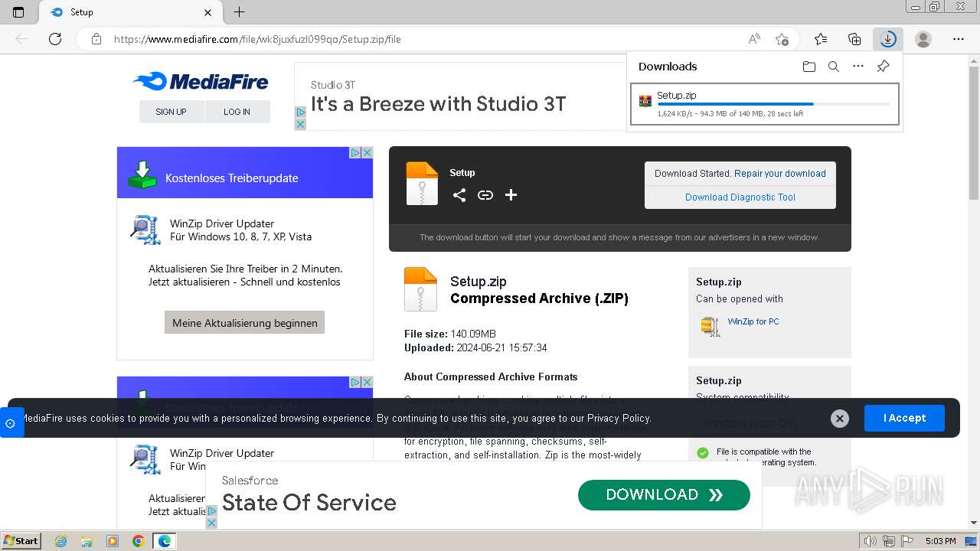980x551 pixels.
Task: Close the Salesforce bottom ad
Action: pos(212,523)
